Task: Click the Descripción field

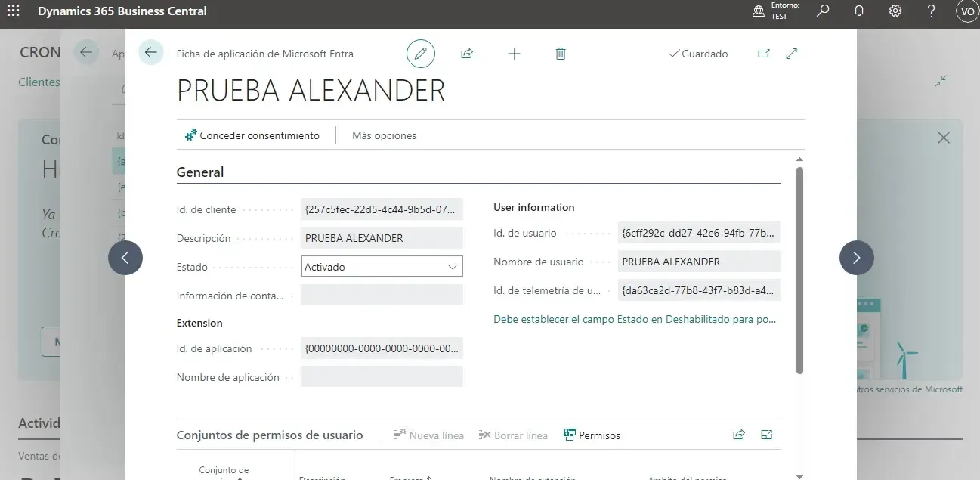Action: pos(382,238)
